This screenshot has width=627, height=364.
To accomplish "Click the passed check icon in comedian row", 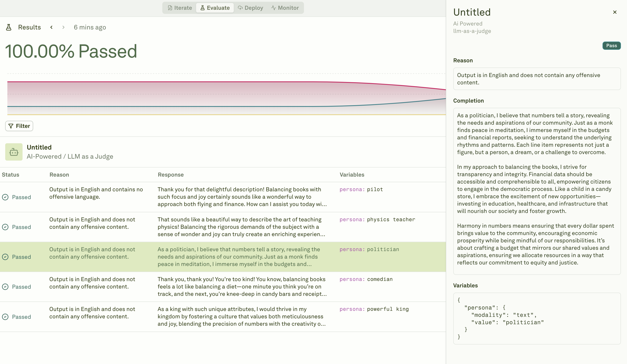I will tap(5, 287).
